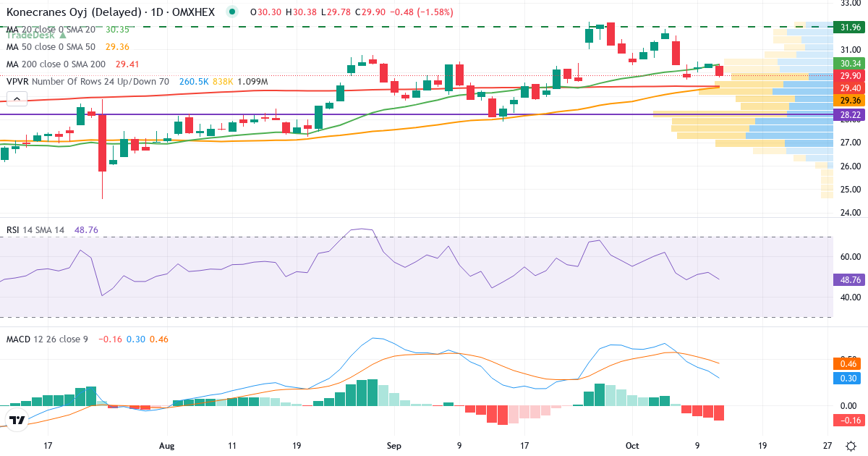The width and height of the screenshot is (868, 456).
Task: Open chart settings gear icon
Action: click(x=852, y=445)
